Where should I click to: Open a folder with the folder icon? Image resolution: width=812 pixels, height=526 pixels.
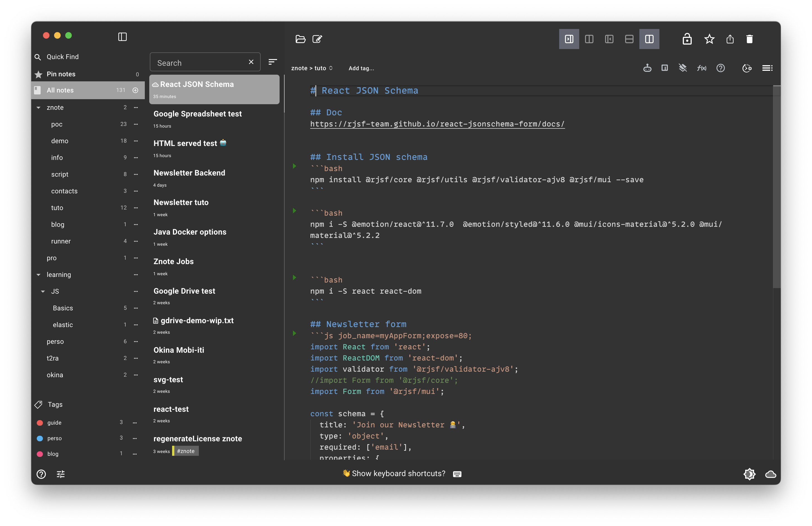(x=300, y=39)
